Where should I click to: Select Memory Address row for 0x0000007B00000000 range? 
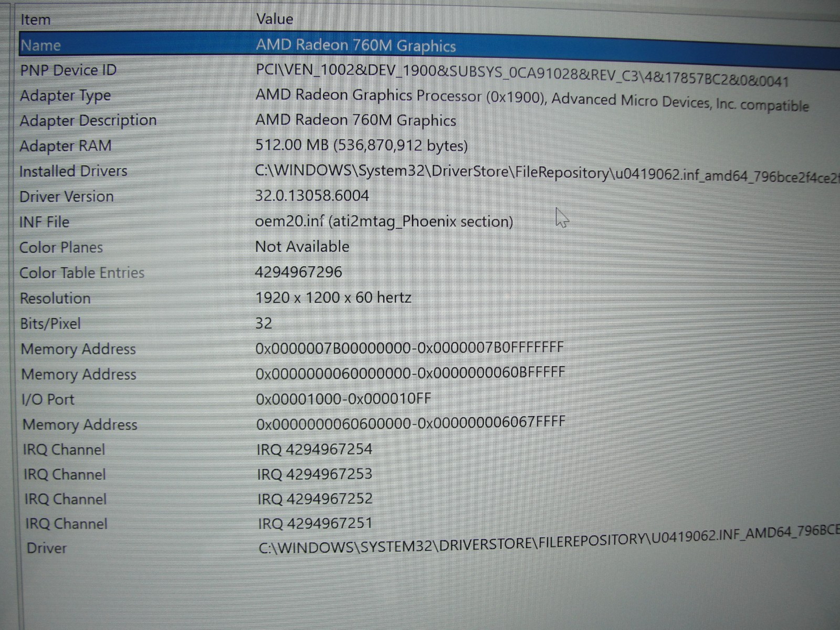coord(78,349)
